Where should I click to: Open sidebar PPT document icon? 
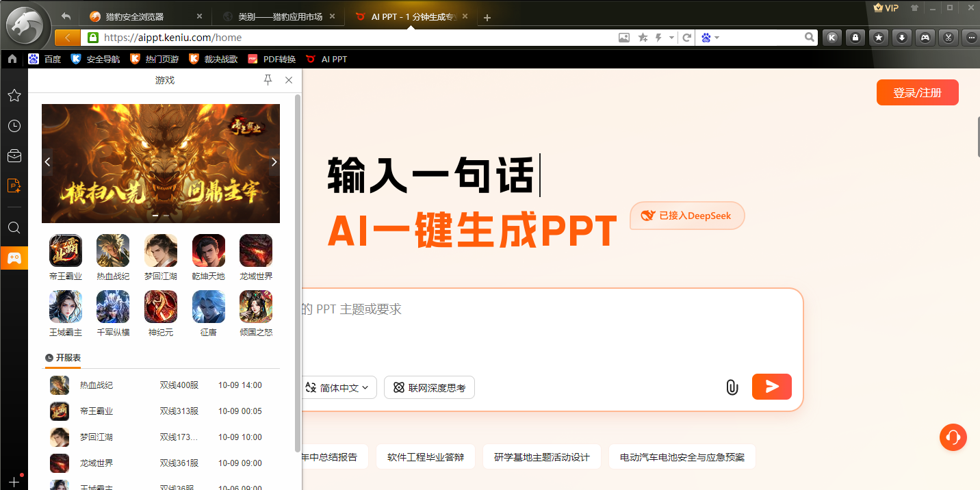click(x=14, y=185)
